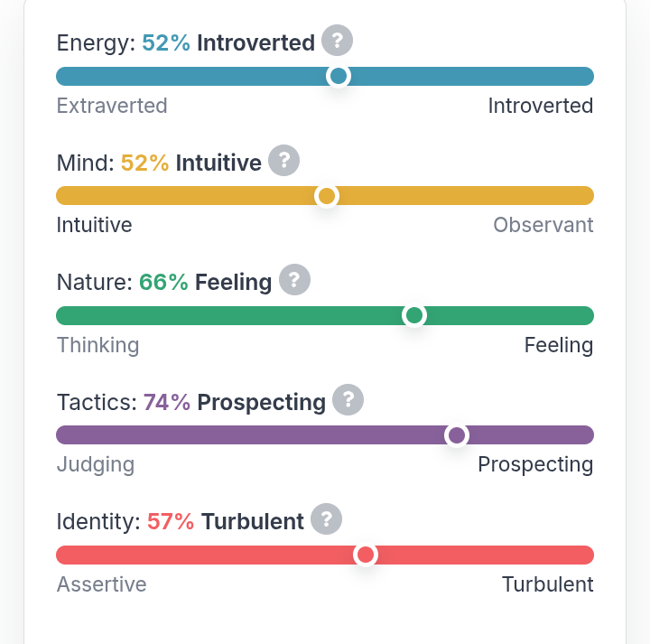Select the Extraverted label
Image resolution: width=650 pixels, height=644 pixels.
(112, 106)
